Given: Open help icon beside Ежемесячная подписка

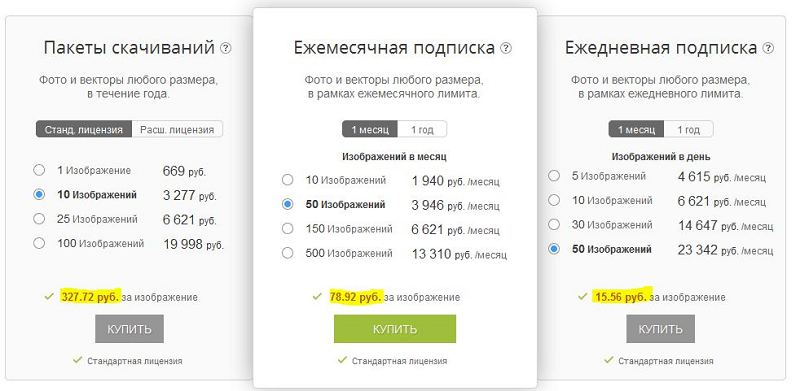Looking at the screenshot, I should [x=506, y=48].
